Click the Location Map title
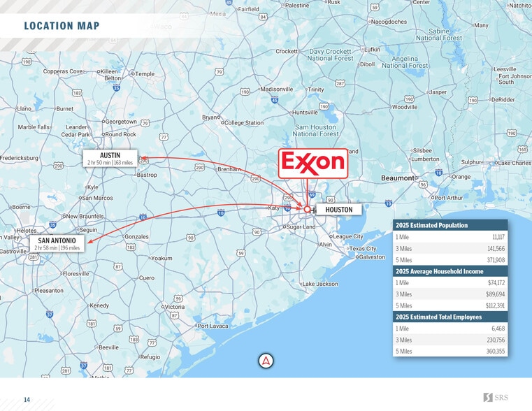Viewport: 532px width, 411px height. pyautogui.click(x=62, y=27)
